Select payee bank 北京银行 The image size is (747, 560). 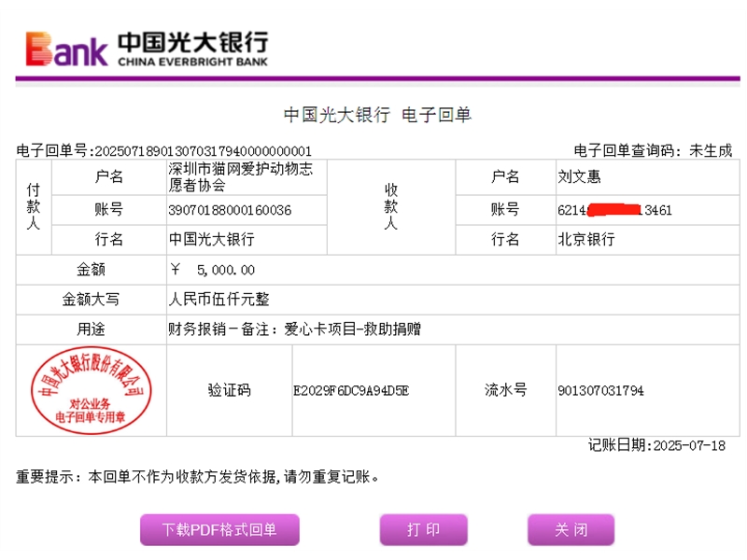click(586, 239)
